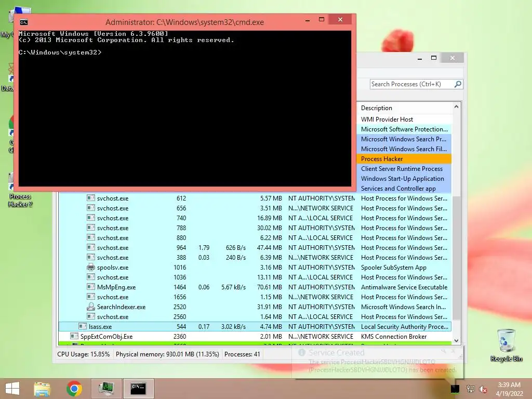Launch Google Chrome from taskbar
This screenshot has height=399, width=532.
point(74,389)
